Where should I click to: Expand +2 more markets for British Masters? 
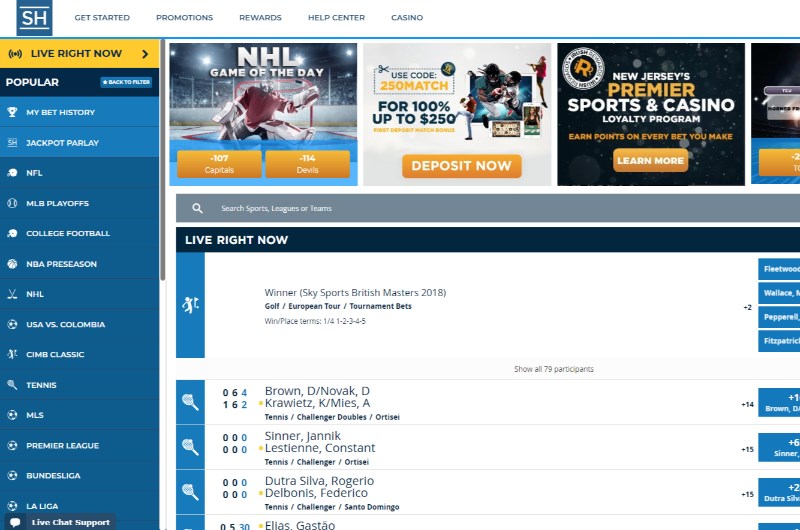point(747,307)
